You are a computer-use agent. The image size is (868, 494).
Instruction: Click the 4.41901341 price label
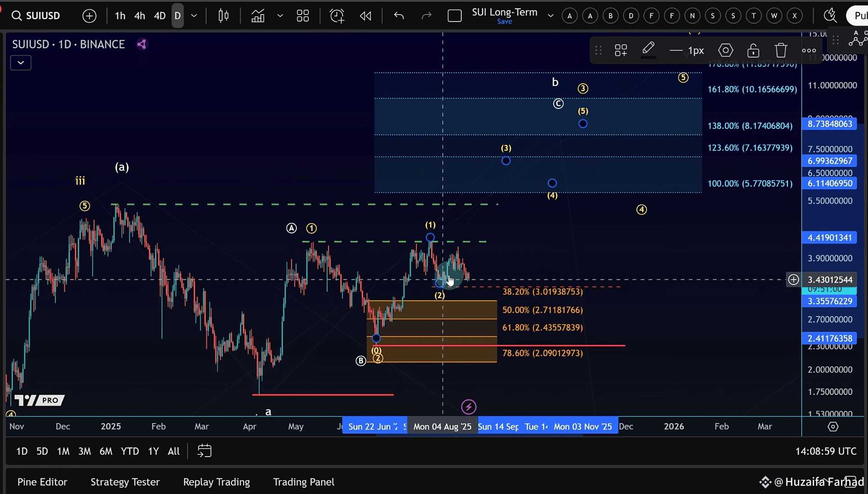click(x=830, y=237)
